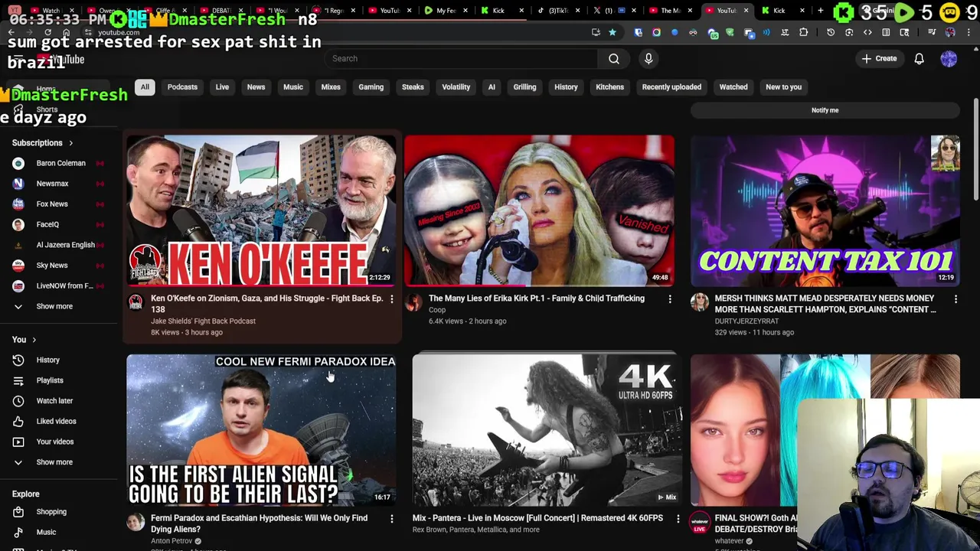980x551 pixels.
Task: Select the News filter chip
Action: coord(256,87)
